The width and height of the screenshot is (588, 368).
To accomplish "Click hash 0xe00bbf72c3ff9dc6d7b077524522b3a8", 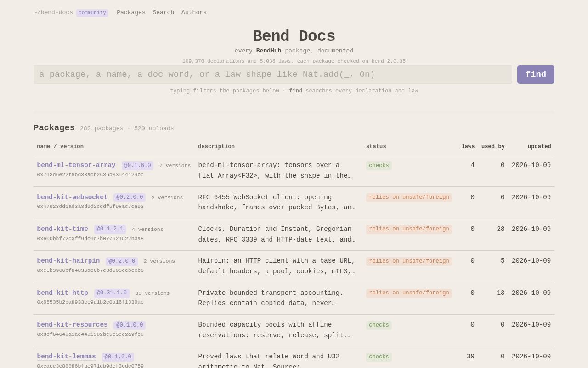I will [x=90, y=239].
